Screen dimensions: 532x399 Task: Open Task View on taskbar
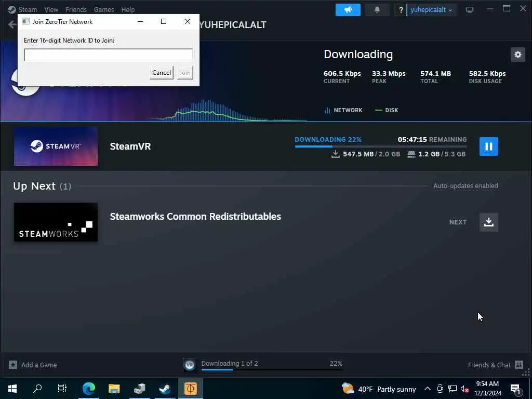62,389
